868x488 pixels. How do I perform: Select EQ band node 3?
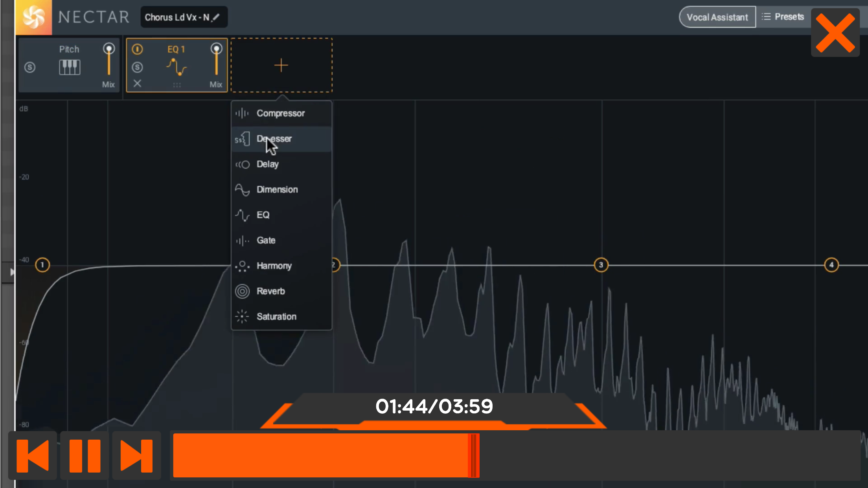(x=601, y=265)
